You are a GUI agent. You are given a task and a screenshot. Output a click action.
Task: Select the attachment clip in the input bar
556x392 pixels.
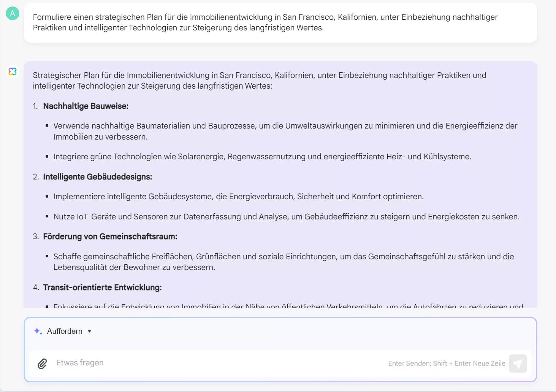pyautogui.click(x=42, y=363)
